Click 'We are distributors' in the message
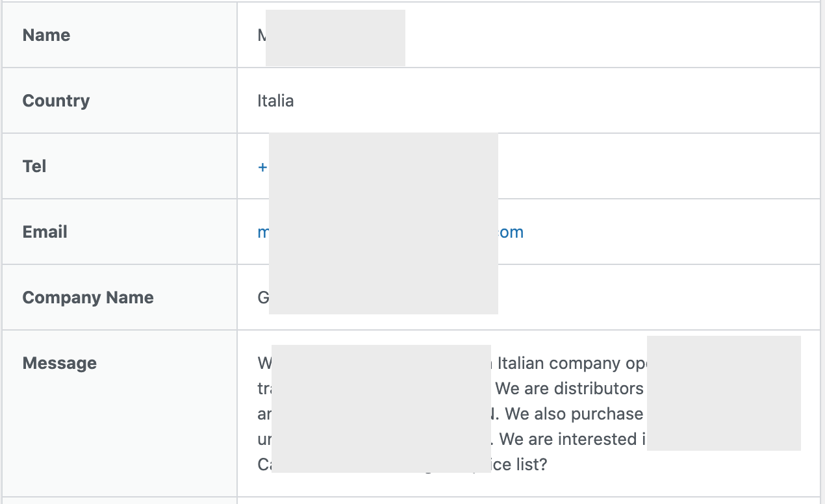Image resolution: width=825 pixels, height=504 pixels. pos(569,388)
